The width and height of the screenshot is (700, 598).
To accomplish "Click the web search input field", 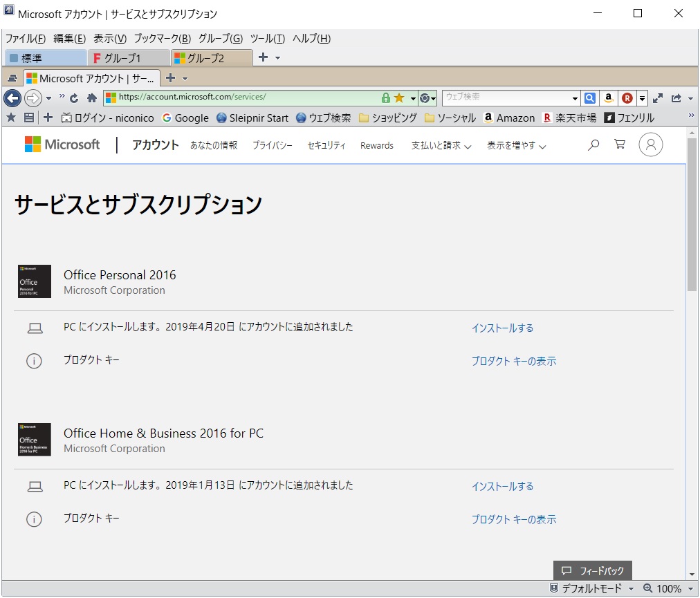I will [x=507, y=97].
